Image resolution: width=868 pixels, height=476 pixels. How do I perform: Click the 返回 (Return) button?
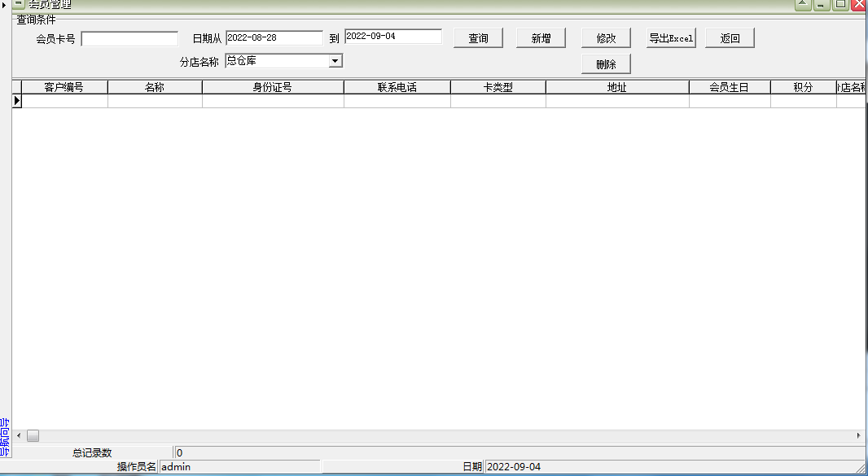(x=730, y=37)
